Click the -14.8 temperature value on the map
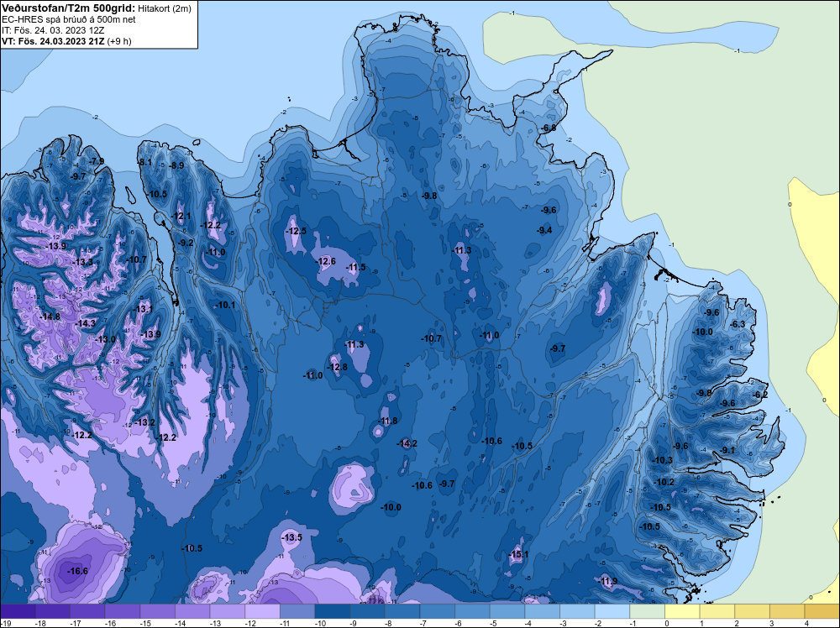The height and width of the screenshot is (628, 840). pos(50,317)
